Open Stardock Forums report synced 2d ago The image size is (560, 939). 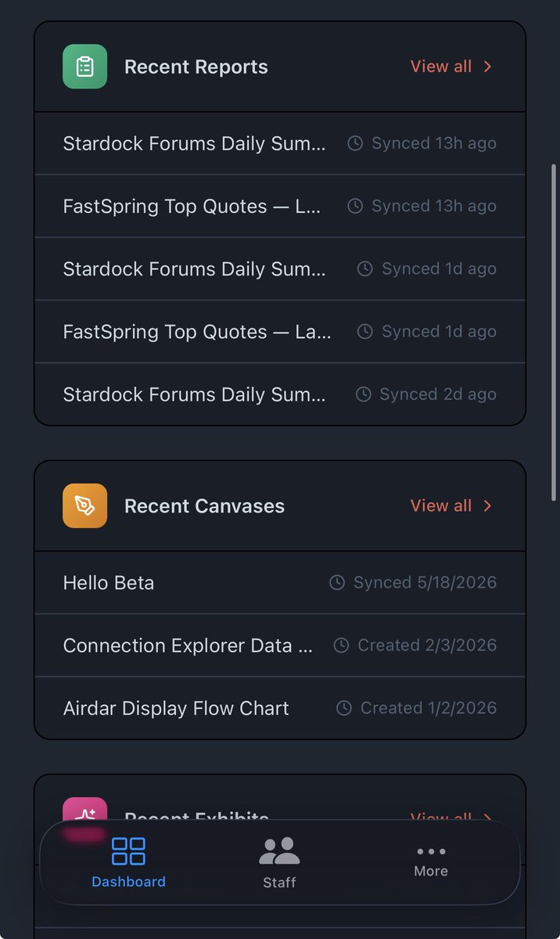tap(280, 394)
